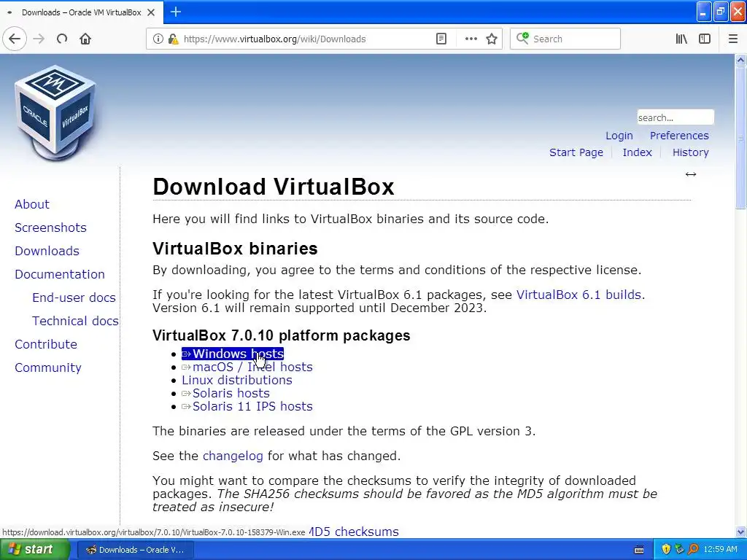Screen dimensions: 747x560
Task: Click the 12:59 AM taskbar clock
Action: coord(720,550)
